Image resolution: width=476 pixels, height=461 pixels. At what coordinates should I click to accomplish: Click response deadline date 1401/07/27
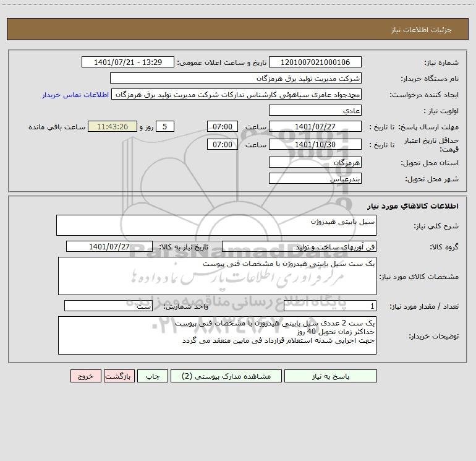[x=315, y=126]
